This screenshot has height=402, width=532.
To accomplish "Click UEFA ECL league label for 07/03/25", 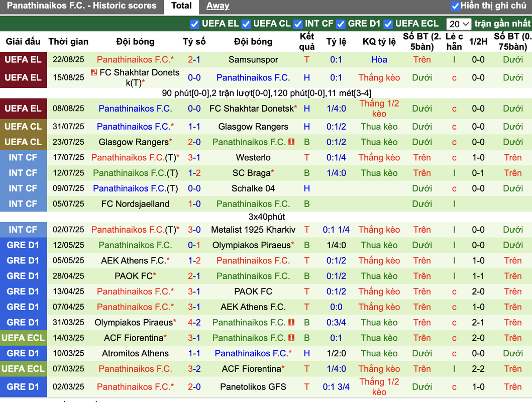I will (x=24, y=369).
